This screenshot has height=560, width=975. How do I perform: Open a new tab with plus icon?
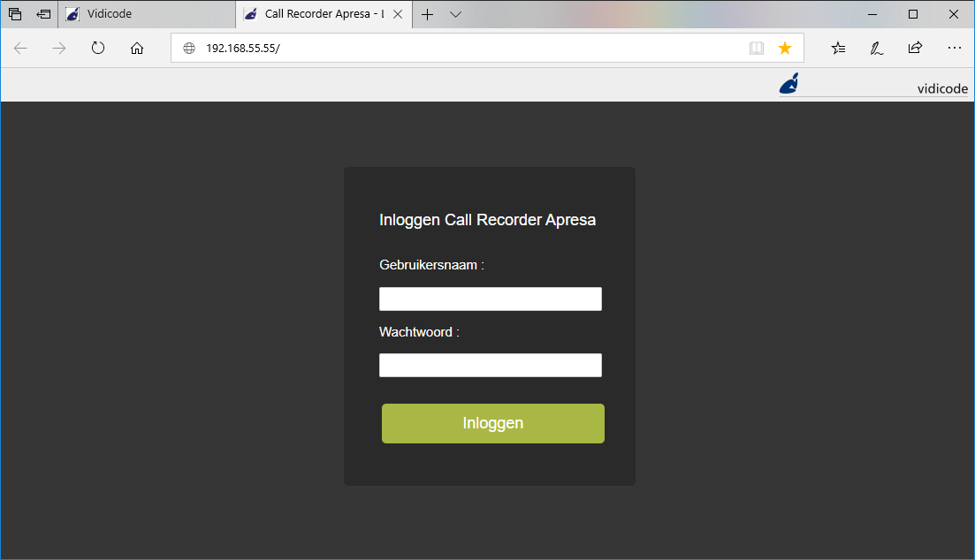427,14
